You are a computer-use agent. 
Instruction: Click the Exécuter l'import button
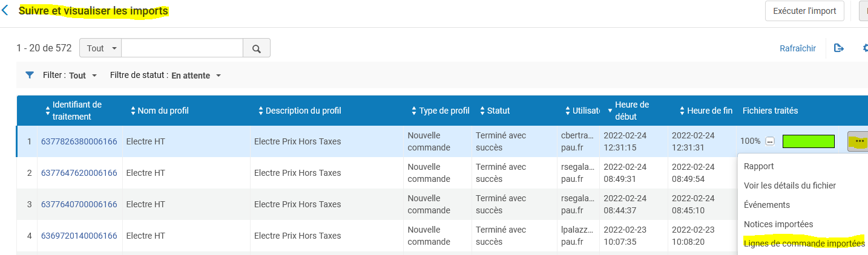804,11
